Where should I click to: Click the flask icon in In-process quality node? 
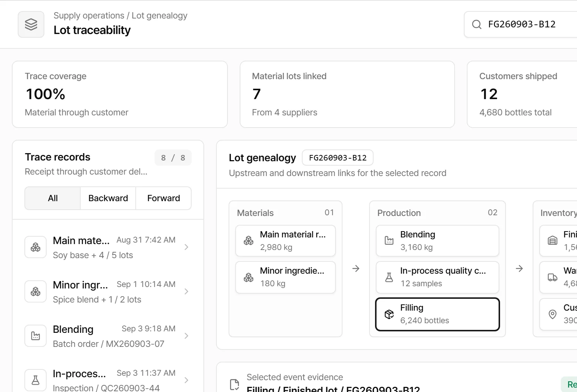(x=389, y=277)
